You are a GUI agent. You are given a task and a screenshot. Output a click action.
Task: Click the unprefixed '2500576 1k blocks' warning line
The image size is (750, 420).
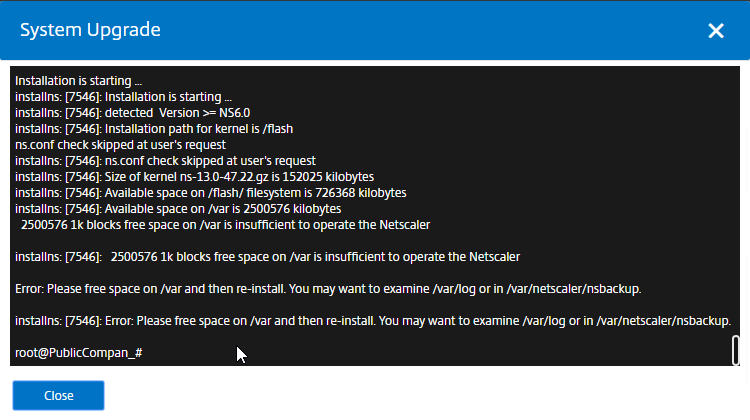225,225
